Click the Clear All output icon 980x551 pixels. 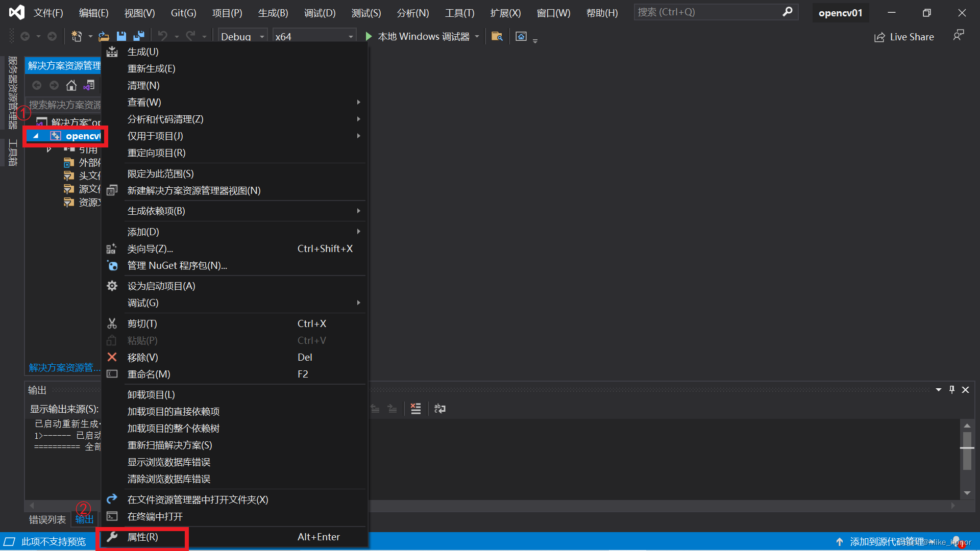pyautogui.click(x=416, y=409)
